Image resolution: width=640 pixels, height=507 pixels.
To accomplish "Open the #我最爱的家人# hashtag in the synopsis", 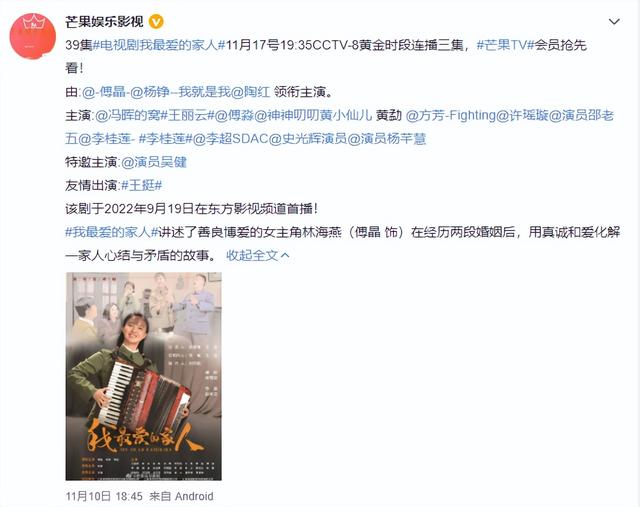I will click(x=111, y=232).
